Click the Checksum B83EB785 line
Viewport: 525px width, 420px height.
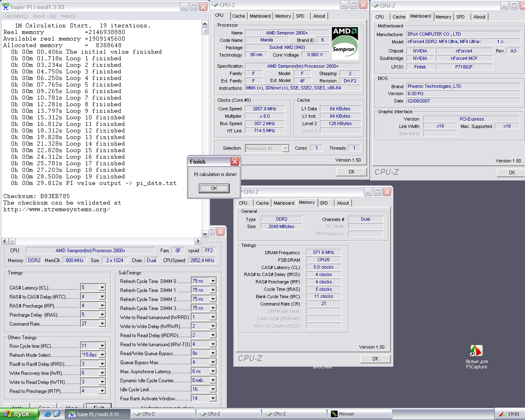(37, 196)
